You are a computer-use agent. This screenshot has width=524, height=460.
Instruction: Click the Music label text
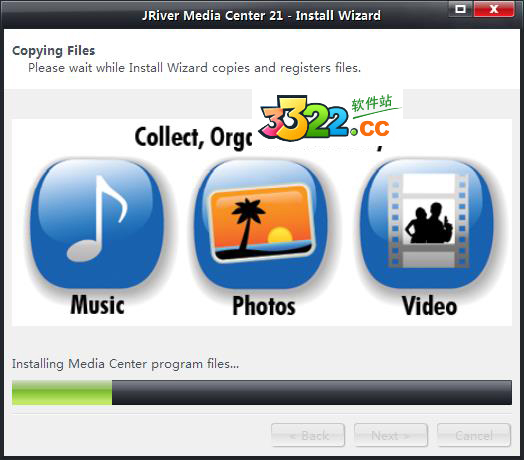97,305
